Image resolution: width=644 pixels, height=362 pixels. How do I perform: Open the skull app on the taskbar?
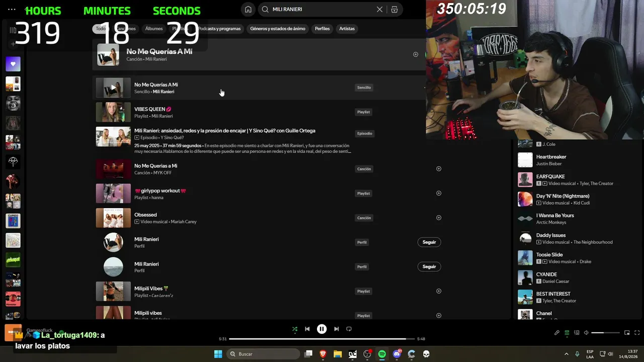(426, 354)
